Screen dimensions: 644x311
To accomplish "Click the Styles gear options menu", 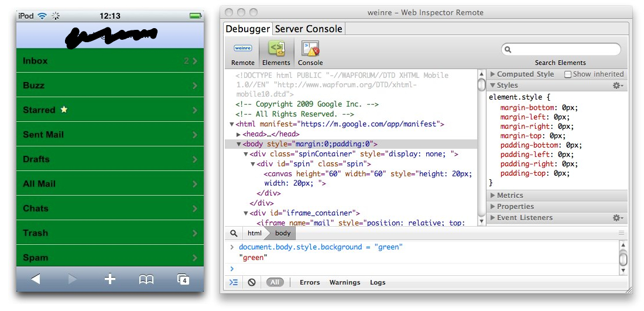I will (x=618, y=86).
